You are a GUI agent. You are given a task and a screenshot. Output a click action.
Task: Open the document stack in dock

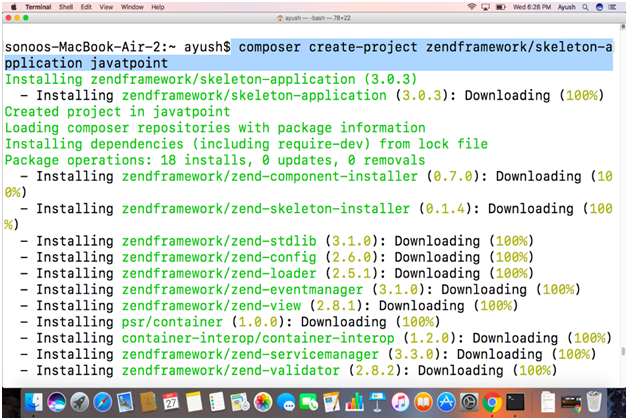point(547,402)
